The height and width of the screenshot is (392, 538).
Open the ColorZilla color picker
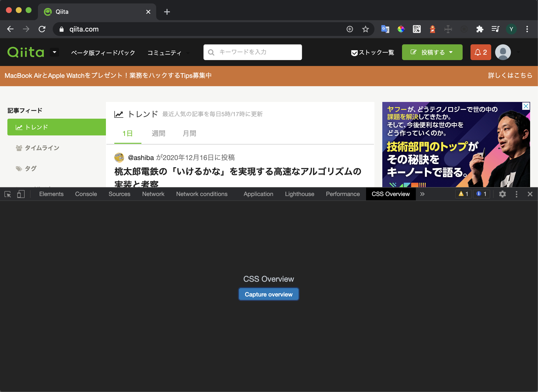tap(401, 29)
